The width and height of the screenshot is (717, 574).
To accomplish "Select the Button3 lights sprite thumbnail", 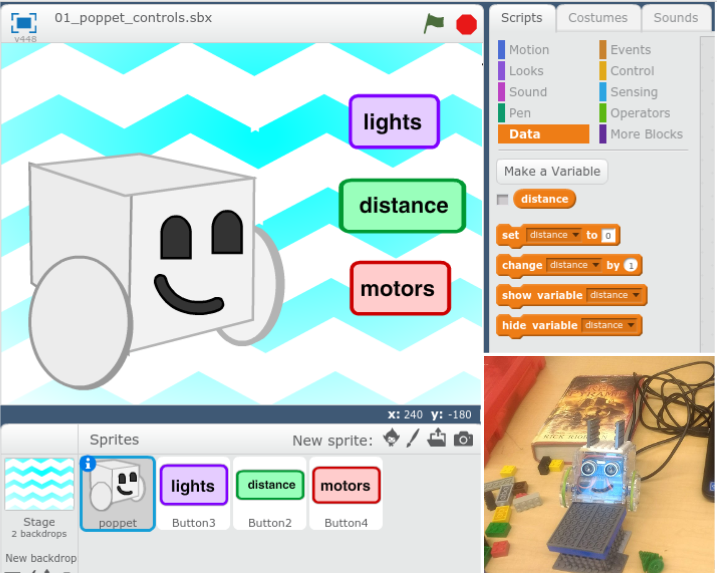I will 193,494.
